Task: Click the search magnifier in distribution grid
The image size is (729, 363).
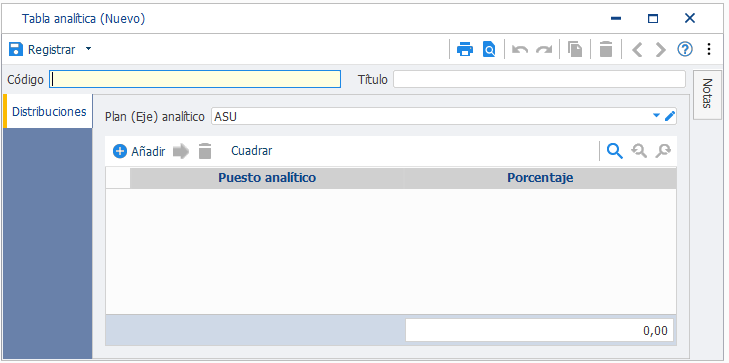Action: click(x=615, y=151)
